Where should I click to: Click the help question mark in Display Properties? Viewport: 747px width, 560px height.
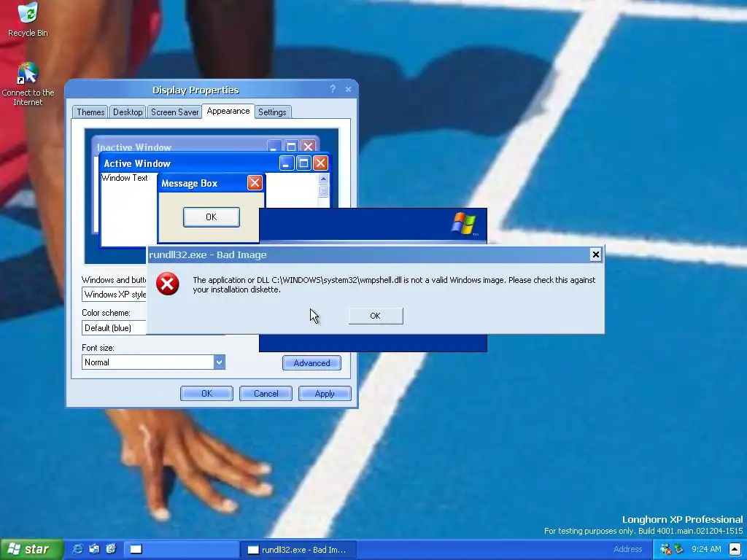coord(333,89)
